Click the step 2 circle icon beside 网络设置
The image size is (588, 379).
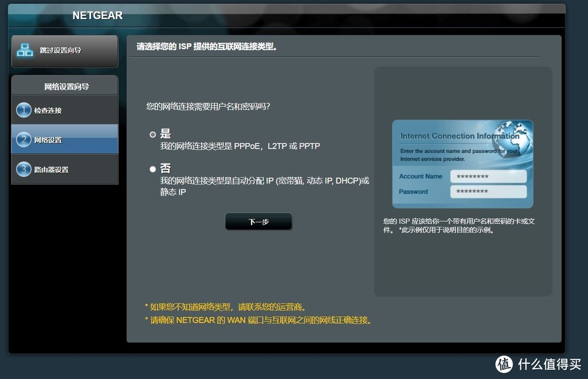[x=24, y=139]
